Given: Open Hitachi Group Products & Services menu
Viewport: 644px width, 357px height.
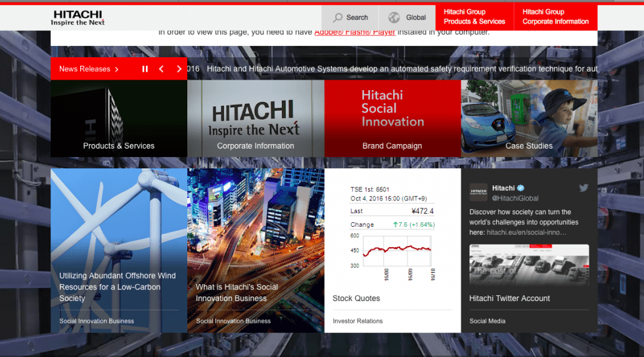Looking at the screenshot, I should tap(474, 17).
